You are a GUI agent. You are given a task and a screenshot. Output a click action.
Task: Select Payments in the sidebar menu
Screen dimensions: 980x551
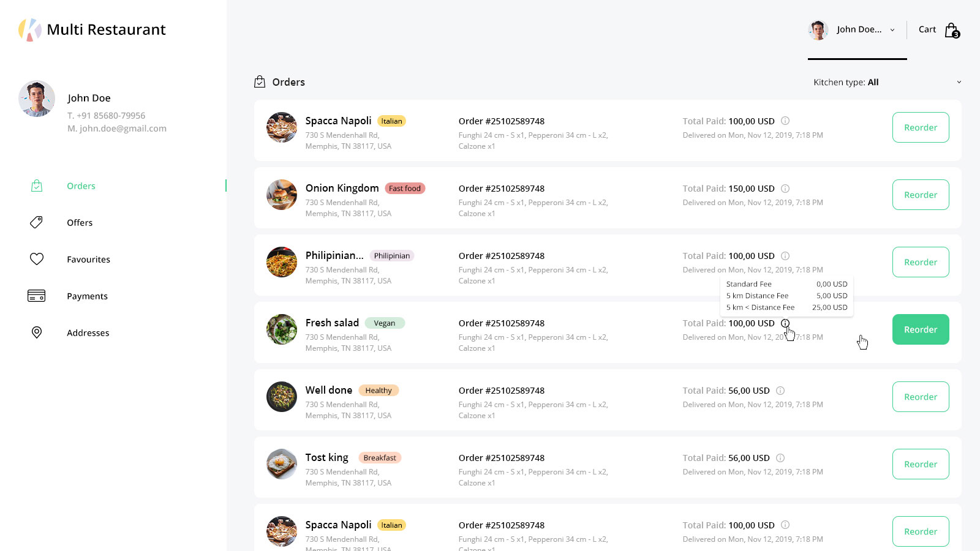[87, 296]
